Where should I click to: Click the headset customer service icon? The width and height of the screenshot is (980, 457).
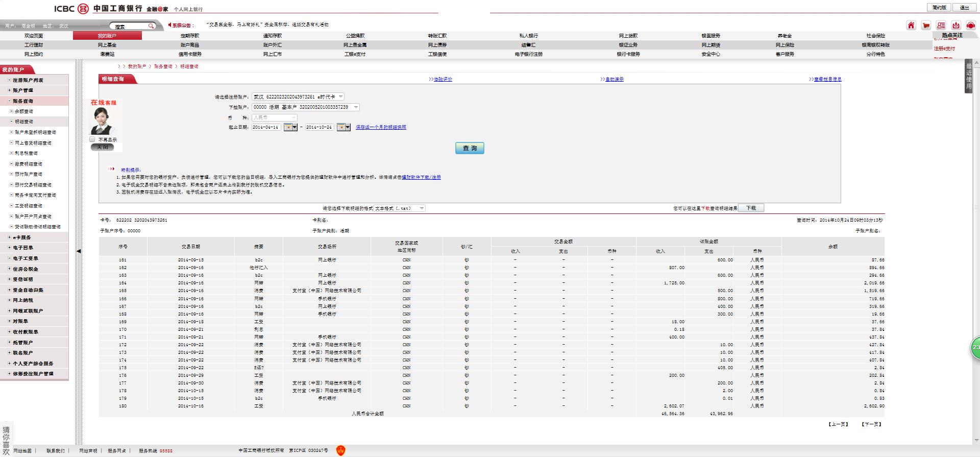click(970, 25)
